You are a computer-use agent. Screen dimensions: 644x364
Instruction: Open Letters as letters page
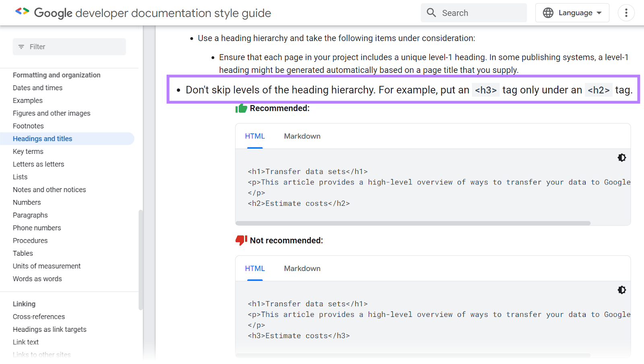pyautogui.click(x=39, y=164)
